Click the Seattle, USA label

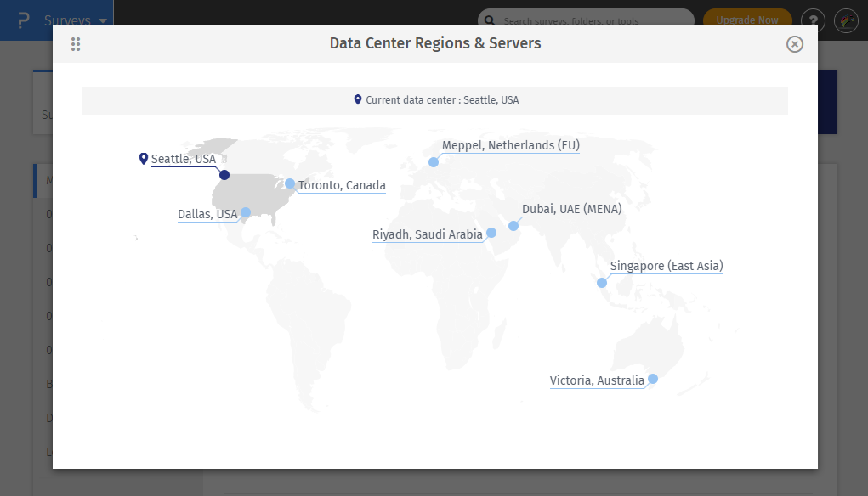184,160
